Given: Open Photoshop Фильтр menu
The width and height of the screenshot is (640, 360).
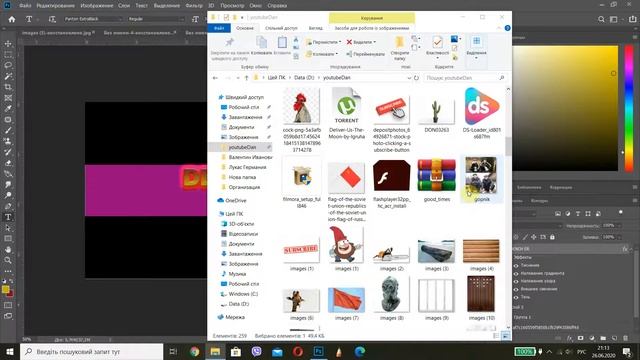Looking at the screenshot, I should point(194,6).
